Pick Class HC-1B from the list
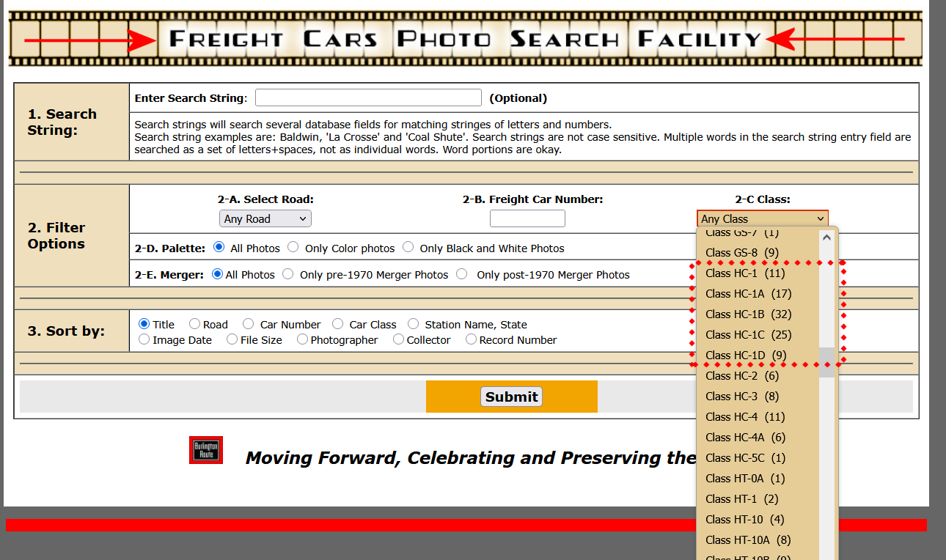946x560 pixels. (x=744, y=314)
